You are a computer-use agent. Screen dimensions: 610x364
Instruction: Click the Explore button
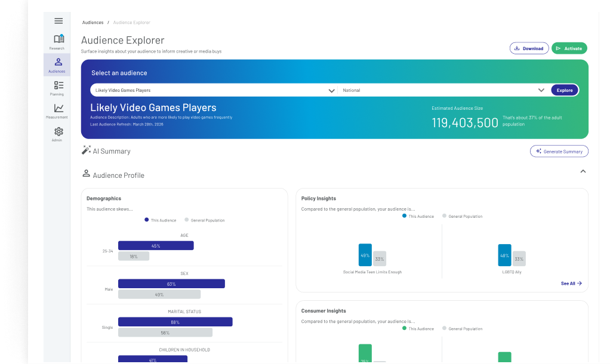pyautogui.click(x=565, y=90)
